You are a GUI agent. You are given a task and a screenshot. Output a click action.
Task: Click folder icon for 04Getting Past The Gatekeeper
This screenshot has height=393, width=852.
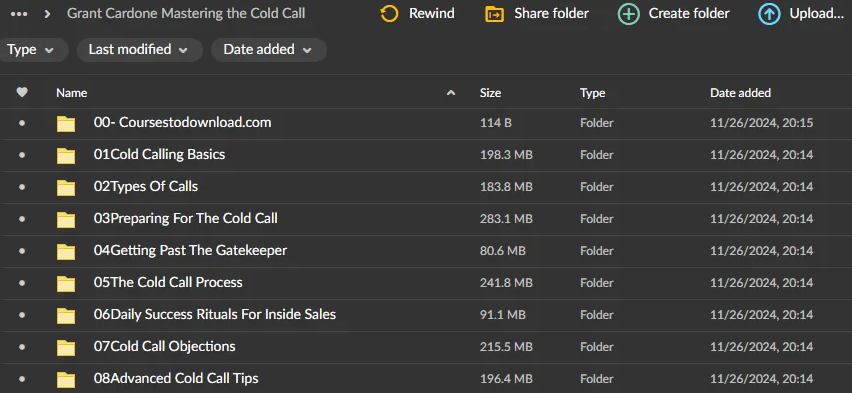[x=66, y=252]
